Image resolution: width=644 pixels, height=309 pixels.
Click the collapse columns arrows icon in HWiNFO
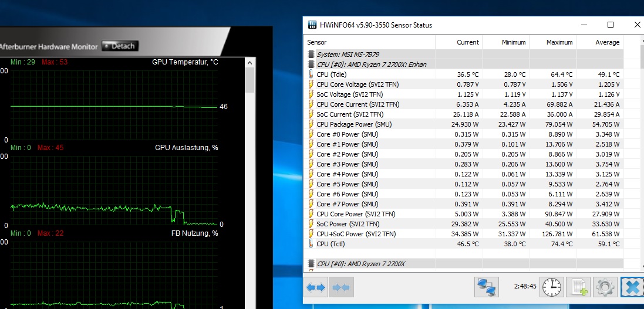click(x=341, y=287)
